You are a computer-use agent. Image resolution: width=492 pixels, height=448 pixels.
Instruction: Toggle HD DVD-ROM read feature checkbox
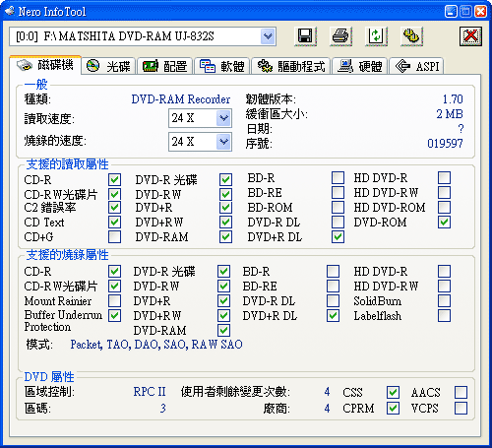444,207
